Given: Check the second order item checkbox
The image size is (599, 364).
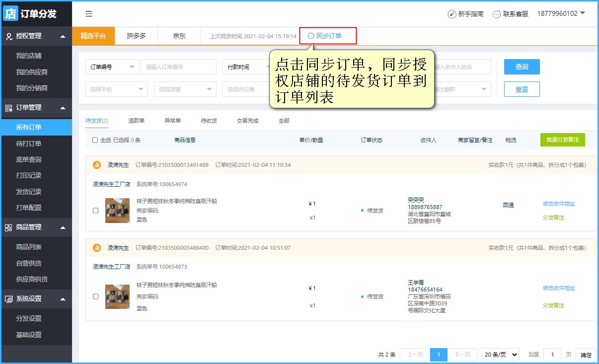Looking at the screenshot, I should tap(96, 296).
